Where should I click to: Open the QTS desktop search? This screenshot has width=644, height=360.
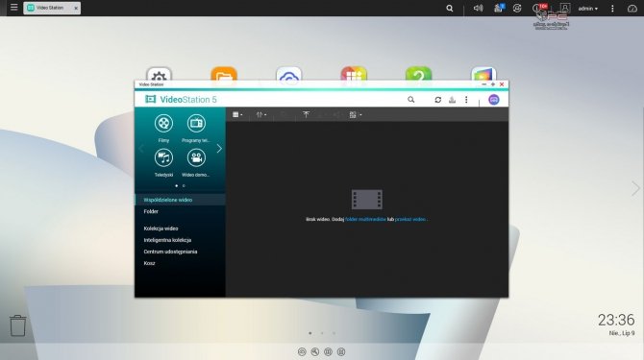tap(450, 9)
